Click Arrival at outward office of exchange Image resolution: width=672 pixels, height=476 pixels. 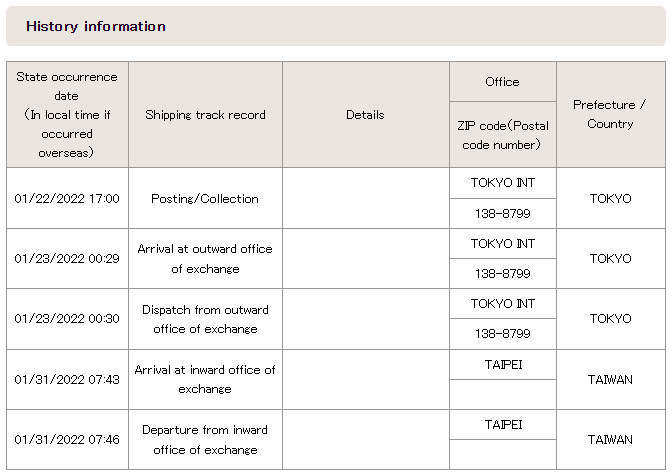205,258
